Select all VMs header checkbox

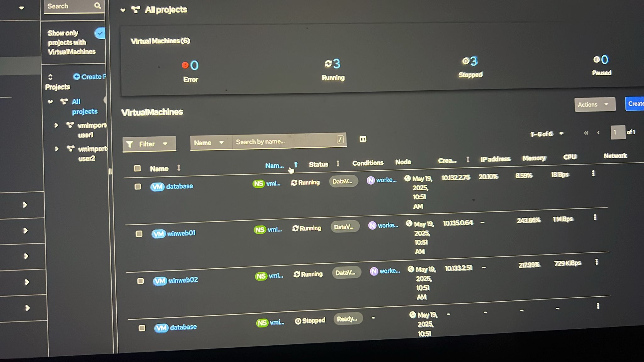[137, 168]
